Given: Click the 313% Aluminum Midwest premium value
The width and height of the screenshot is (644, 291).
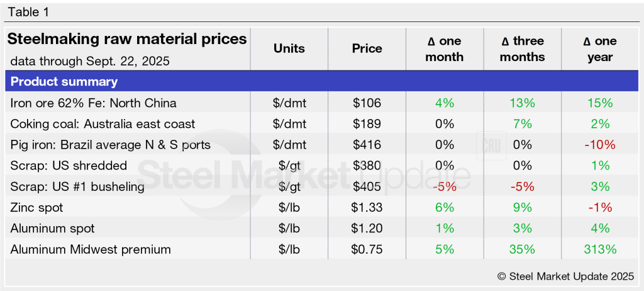Looking at the screenshot, I should [600, 249].
